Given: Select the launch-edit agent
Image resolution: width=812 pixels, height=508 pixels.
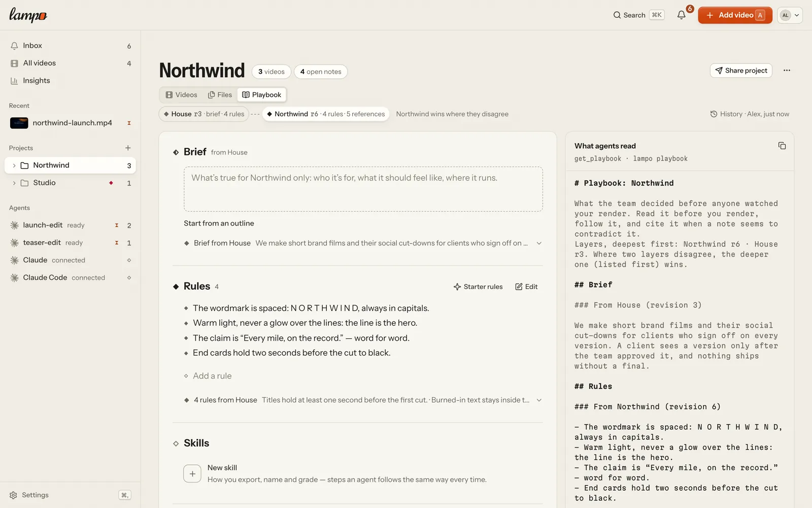Looking at the screenshot, I should click(x=71, y=225).
